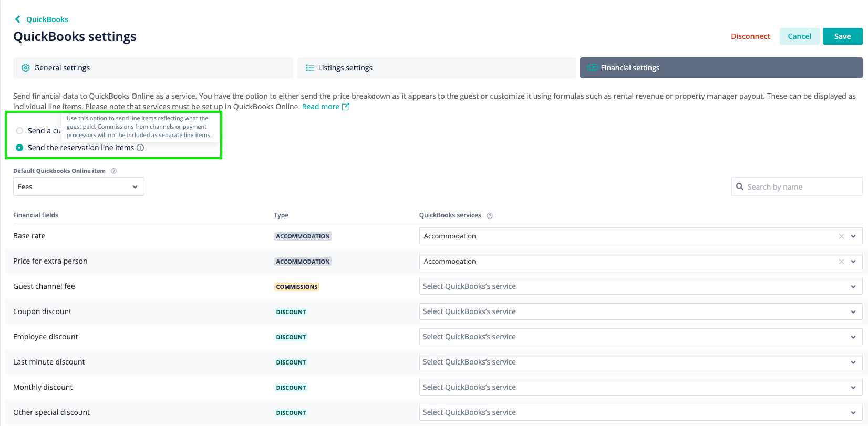Click the Type column header

[281, 215]
